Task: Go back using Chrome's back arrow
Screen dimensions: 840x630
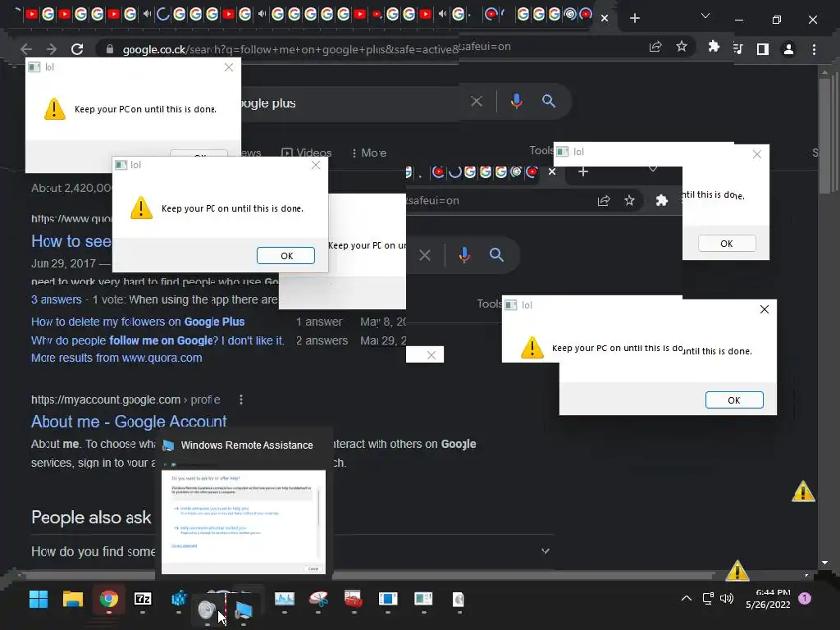Action: pos(26,49)
